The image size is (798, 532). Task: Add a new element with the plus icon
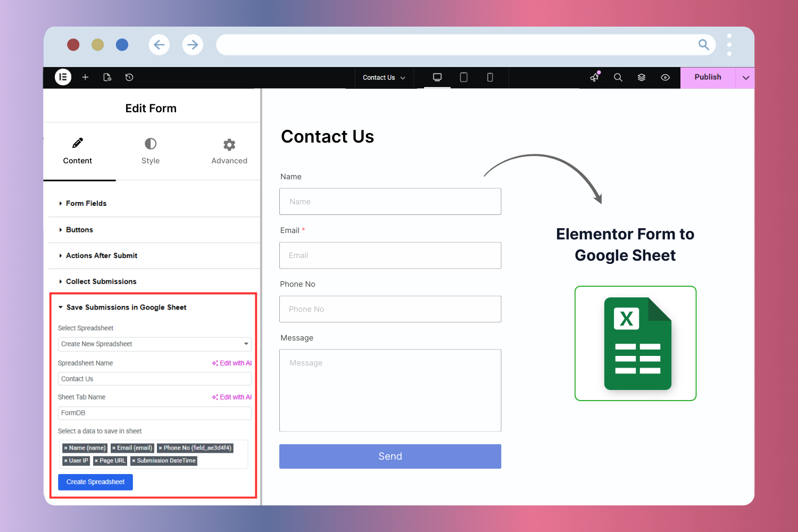click(85, 77)
